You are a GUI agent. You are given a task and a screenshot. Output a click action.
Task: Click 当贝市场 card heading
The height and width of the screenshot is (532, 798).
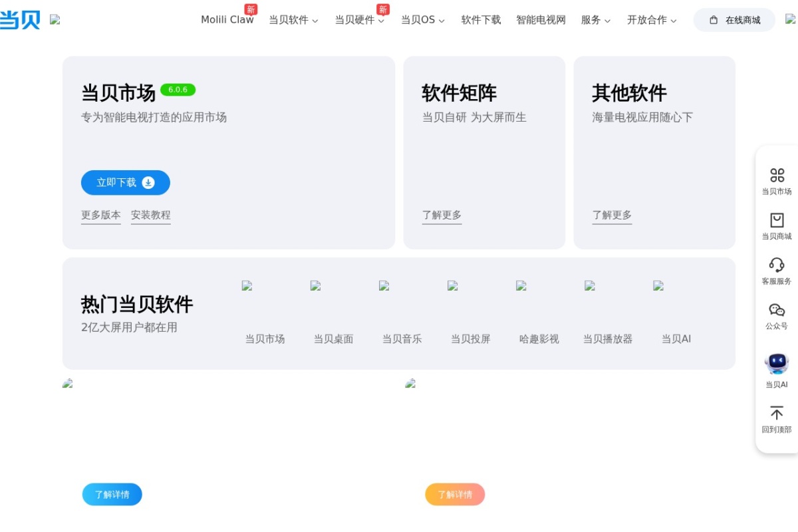118,93
